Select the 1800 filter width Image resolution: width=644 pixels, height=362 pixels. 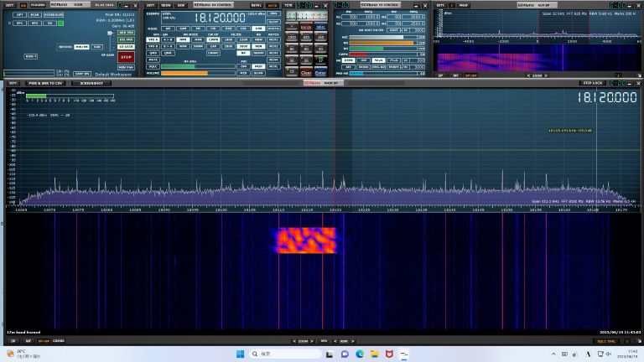click(x=228, y=40)
